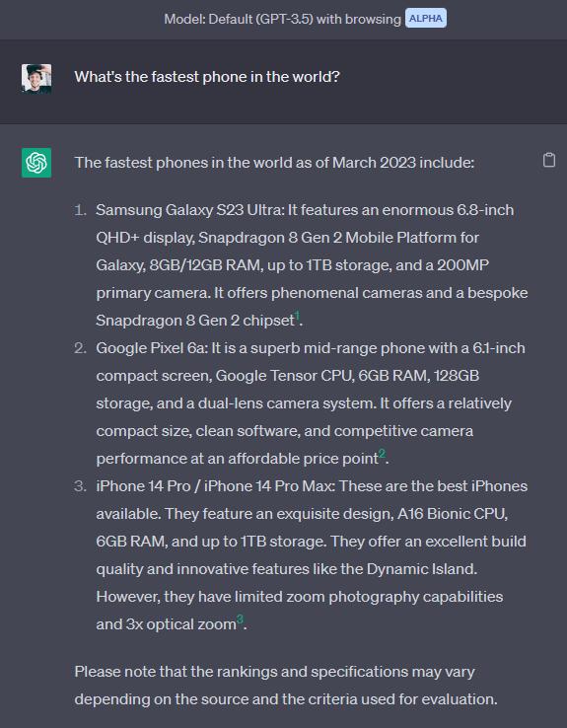Click list number 3 beside iPhone entry
This screenshot has width=567, height=728.
coord(80,485)
